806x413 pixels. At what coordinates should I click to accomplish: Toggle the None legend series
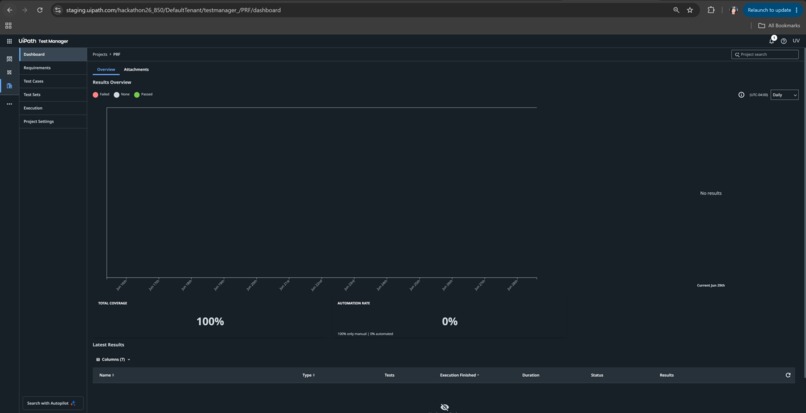coord(122,95)
